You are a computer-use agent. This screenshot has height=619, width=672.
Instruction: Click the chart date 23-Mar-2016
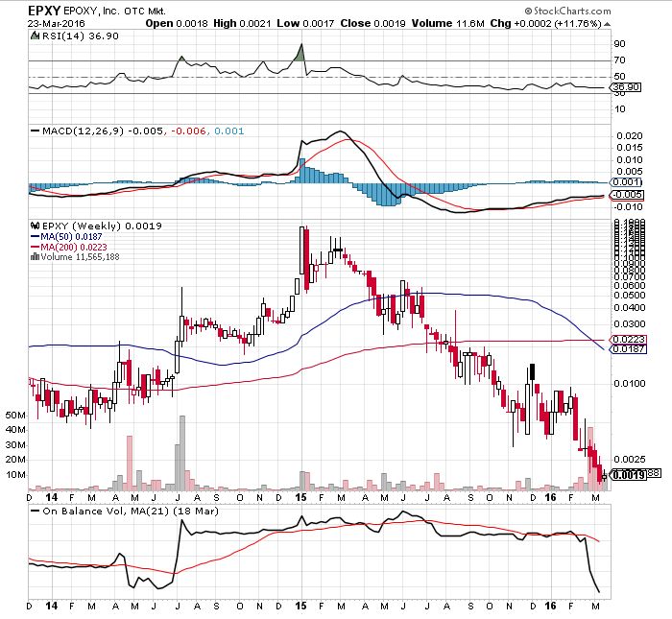click(57, 24)
